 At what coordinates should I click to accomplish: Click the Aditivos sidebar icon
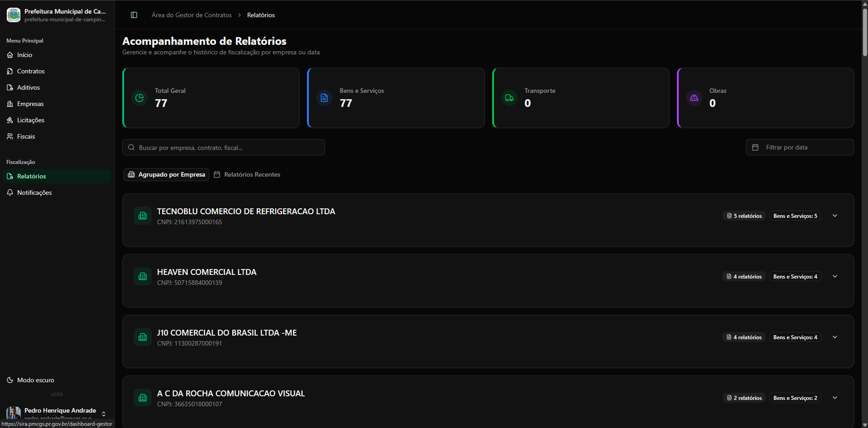pyautogui.click(x=10, y=87)
